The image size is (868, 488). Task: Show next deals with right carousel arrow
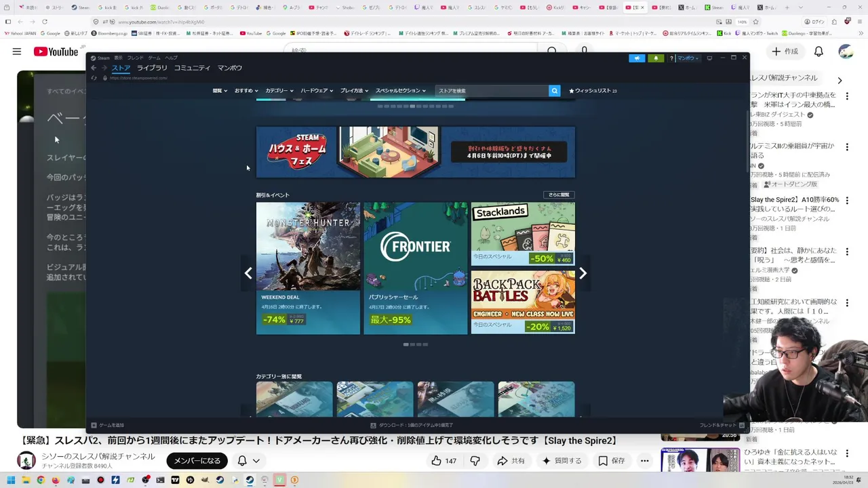tap(583, 273)
